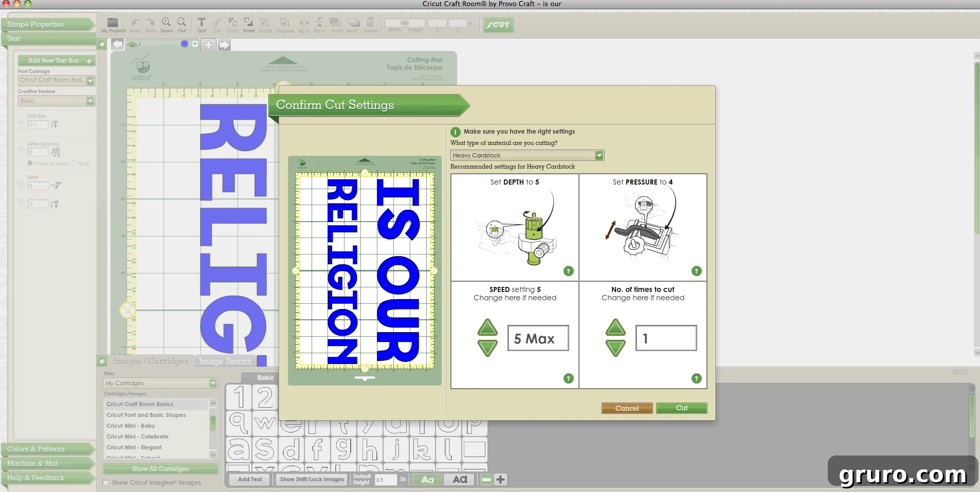Click the Add Text button

pos(250,480)
